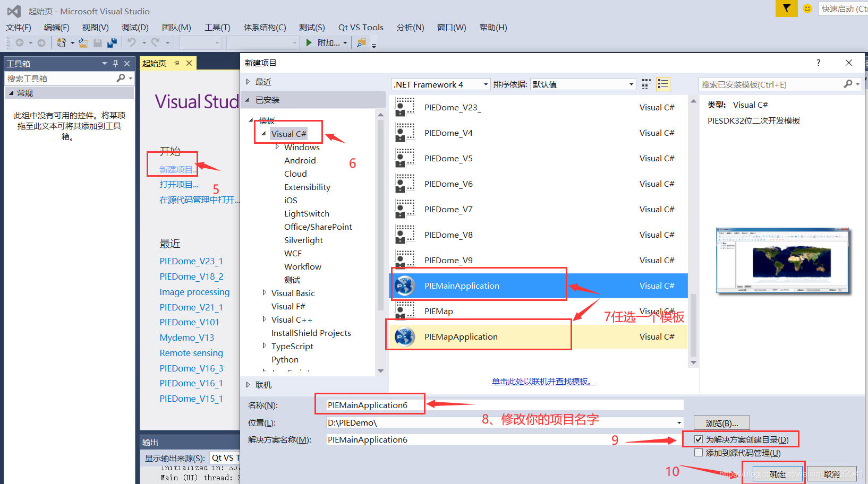The height and width of the screenshot is (484, 868).
Task: Expand the TypeScript tree node
Action: pyautogui.click(x=264, y=346)
